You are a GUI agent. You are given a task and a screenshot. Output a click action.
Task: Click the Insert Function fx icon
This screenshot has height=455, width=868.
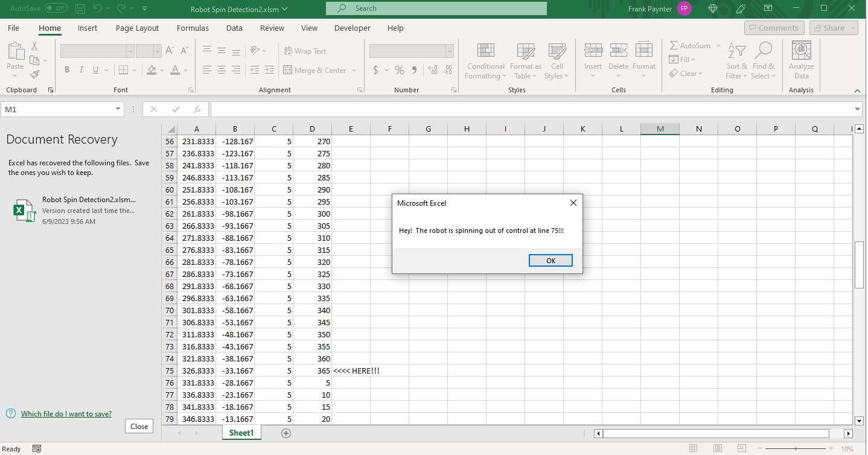[197, 109]
